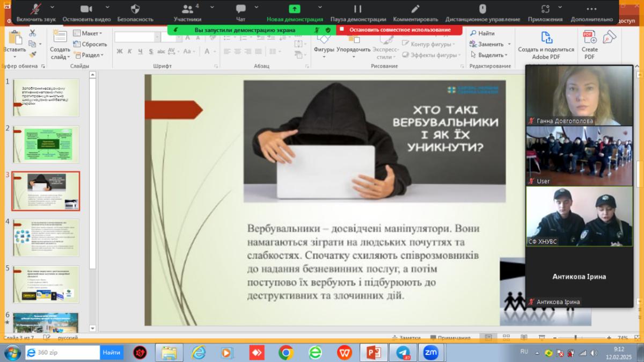Screen dimensions: 644x362
Task: Open Макет layout dropdown
Action: pyautogui.click(x=88, y=33)
